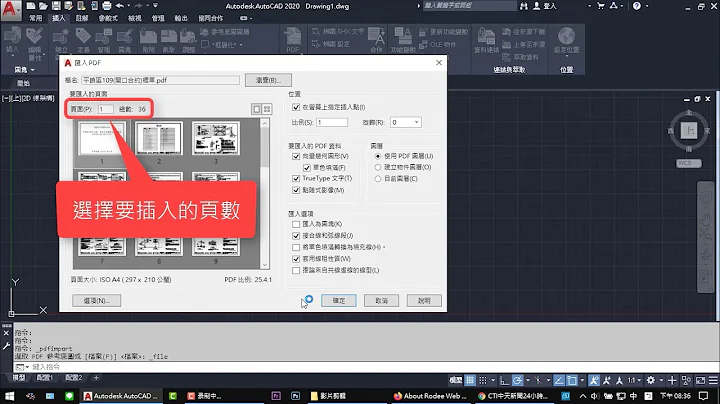
Task: Click the Undo arrow icon
Action: click(120, 6)
